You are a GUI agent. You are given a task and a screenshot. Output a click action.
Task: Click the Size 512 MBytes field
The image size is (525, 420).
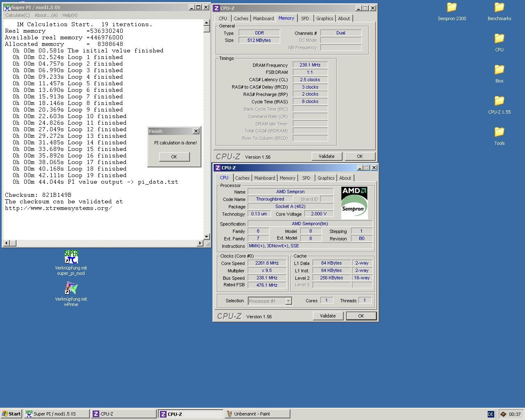(259, 40)
